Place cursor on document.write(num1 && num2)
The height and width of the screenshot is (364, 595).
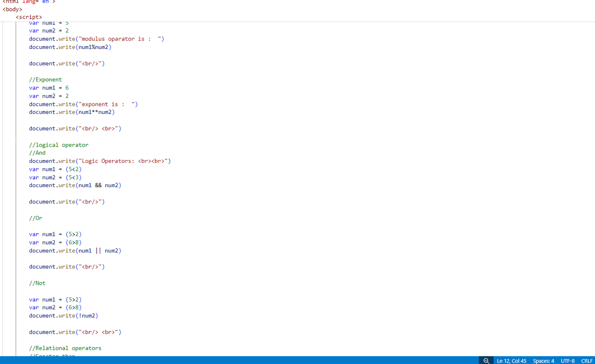75,185
